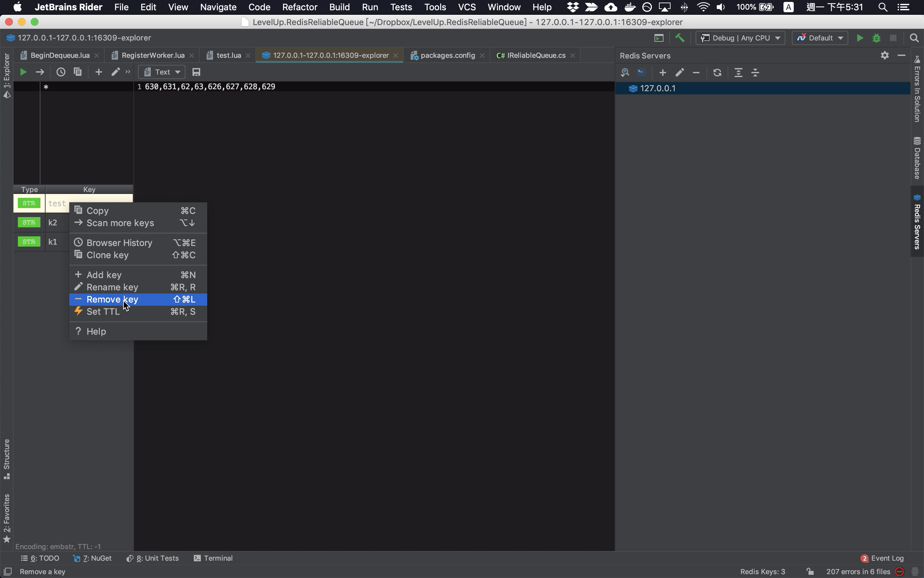Click the Search Everywhere magnifier icon
Image resolution: width=924 pixels, height=578 pixels.
pos(914,38)
